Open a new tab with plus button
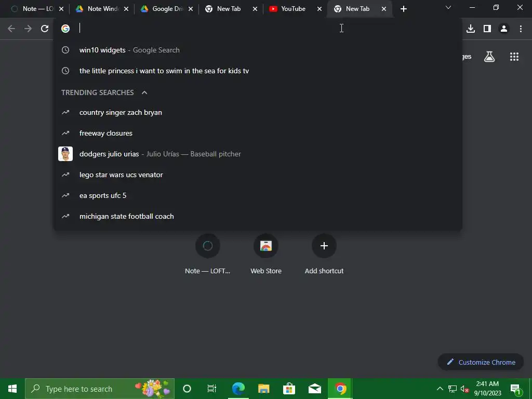Viewport: 532px width, 399px height. (x=403, y=9)
